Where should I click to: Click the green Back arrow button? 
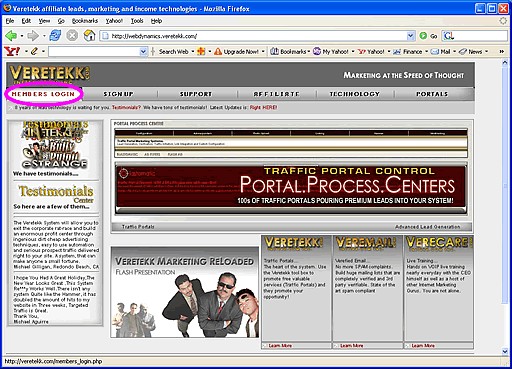coord(11,35)
